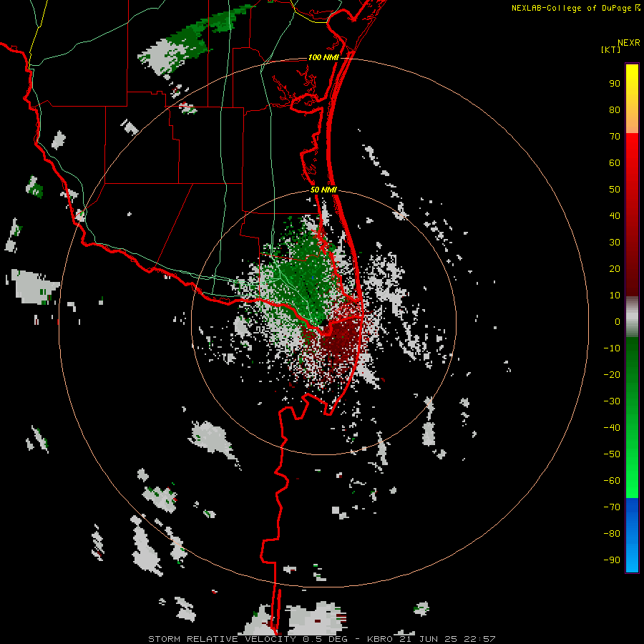Click the [KT] units label
This screenshot has height=644, width=644.
coord(610,49)
